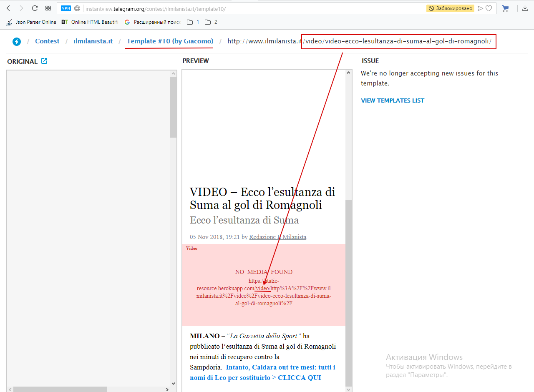This screenshot has width=534, height=392.
Task: Open Template #10 (by Giacomo) breadcrumb
Action: (170, 41)
